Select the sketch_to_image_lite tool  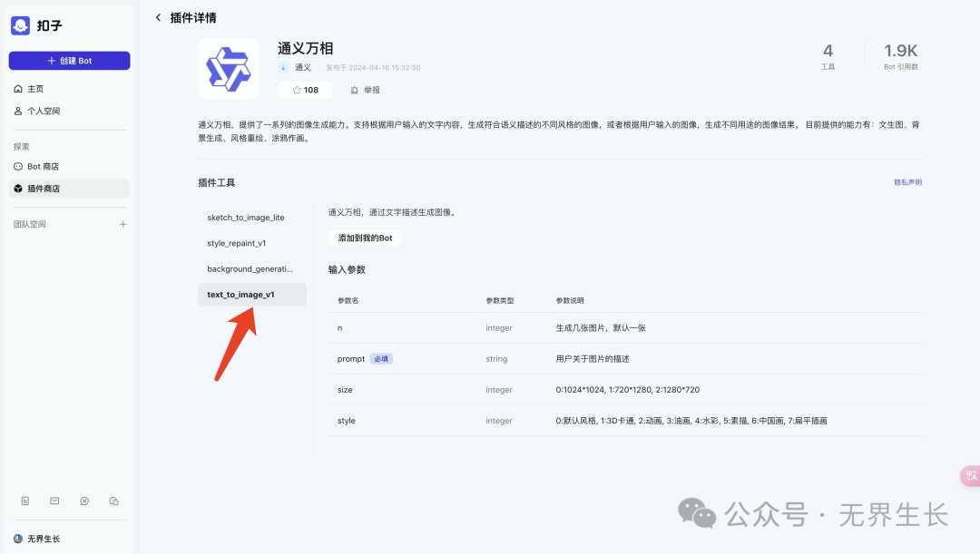[x=252, y=218]
